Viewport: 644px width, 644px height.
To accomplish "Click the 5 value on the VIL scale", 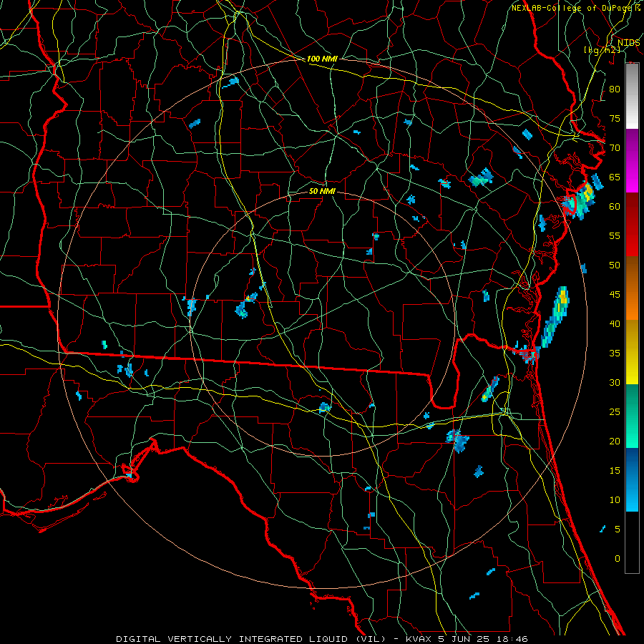I will 618,529.
